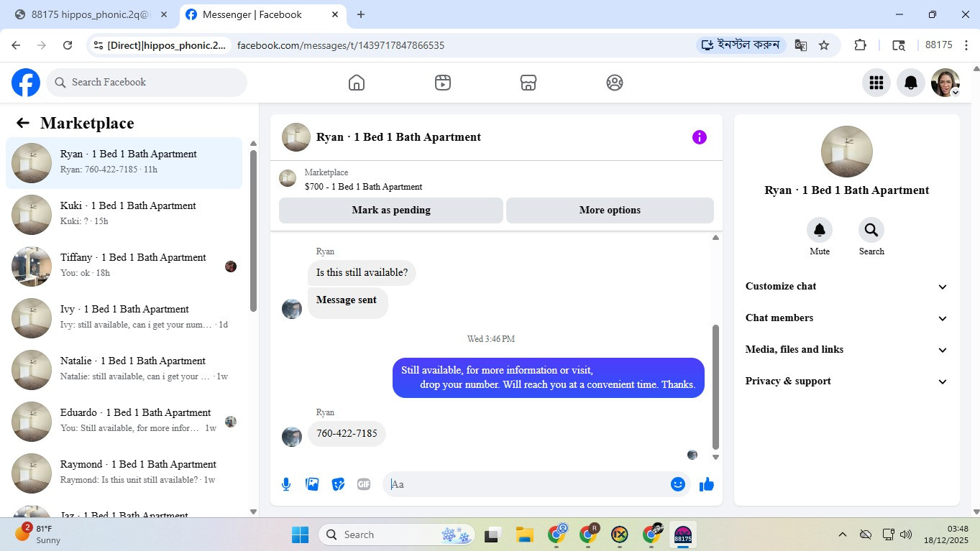980x551 pixels.
Task: Select the Messenger | Facebook tab
Action: (x=263, y=14)
